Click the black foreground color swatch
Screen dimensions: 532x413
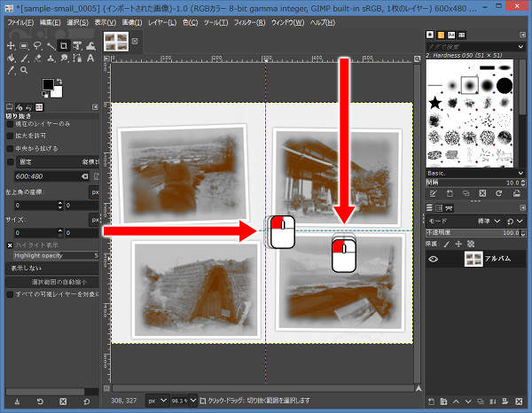(x=48, y=85)
